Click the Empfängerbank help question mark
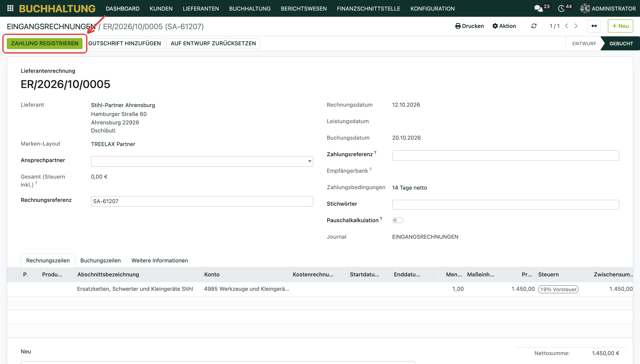 coord(371,169)
